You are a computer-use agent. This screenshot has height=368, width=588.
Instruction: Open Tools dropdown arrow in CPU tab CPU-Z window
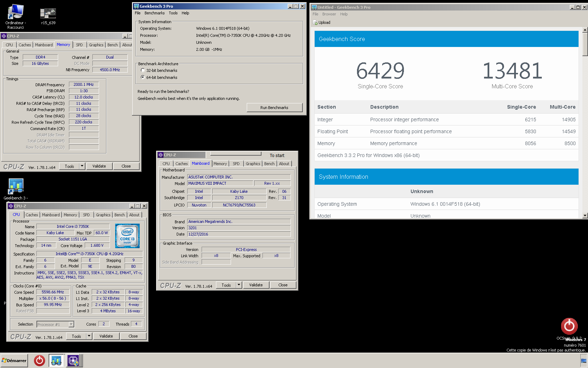click(89, 336)
